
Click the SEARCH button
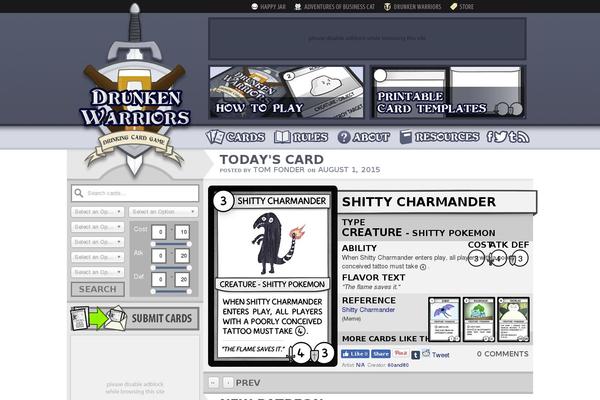pyautogui.click(x=98, y=289)
